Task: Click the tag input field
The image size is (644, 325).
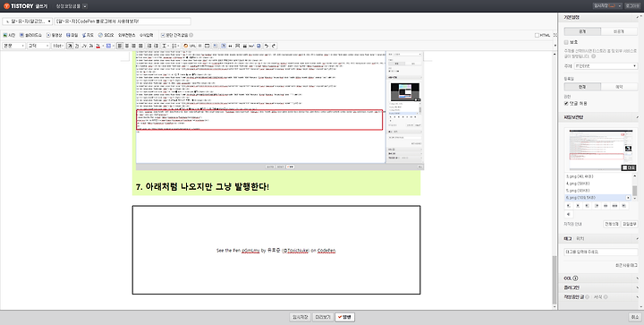Action: [600, 252]
